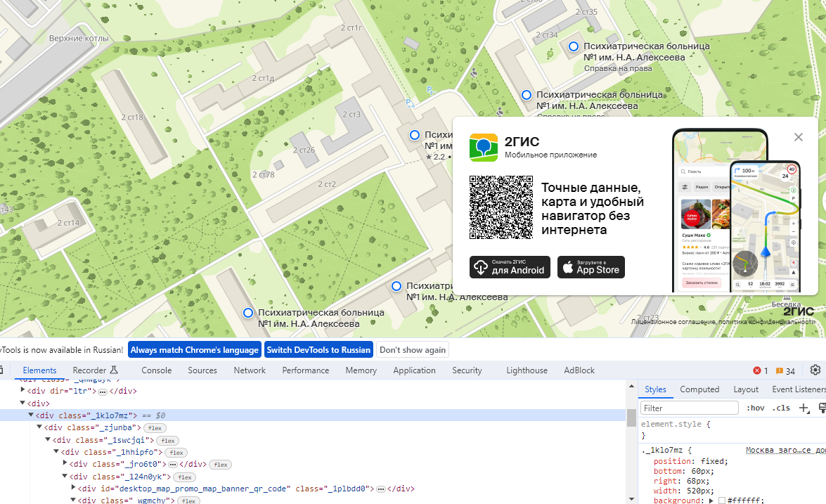
Task: Toggle the :hov element state button
Action: [x=756, y=408]
